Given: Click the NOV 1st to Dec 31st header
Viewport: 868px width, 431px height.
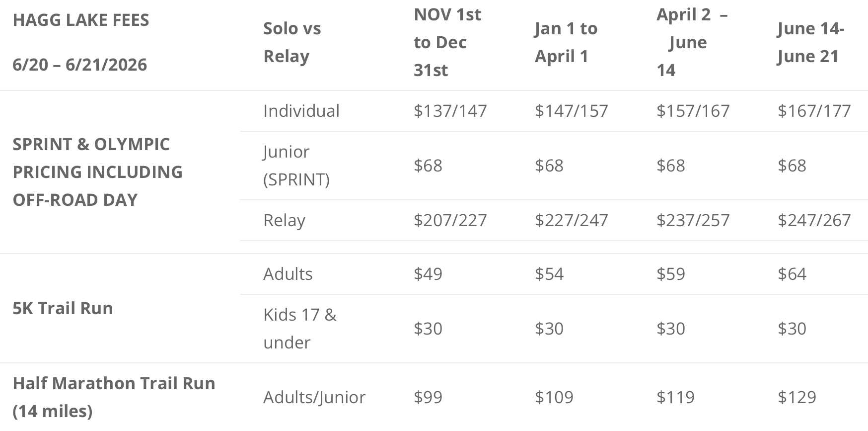Looking at the screenshot, I should pyautogui.click(x=447, y=42).
